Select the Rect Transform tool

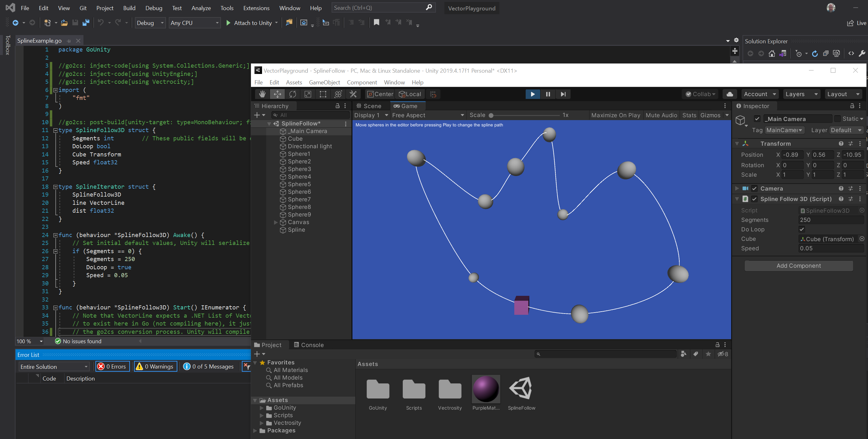(x=323, y=94)
